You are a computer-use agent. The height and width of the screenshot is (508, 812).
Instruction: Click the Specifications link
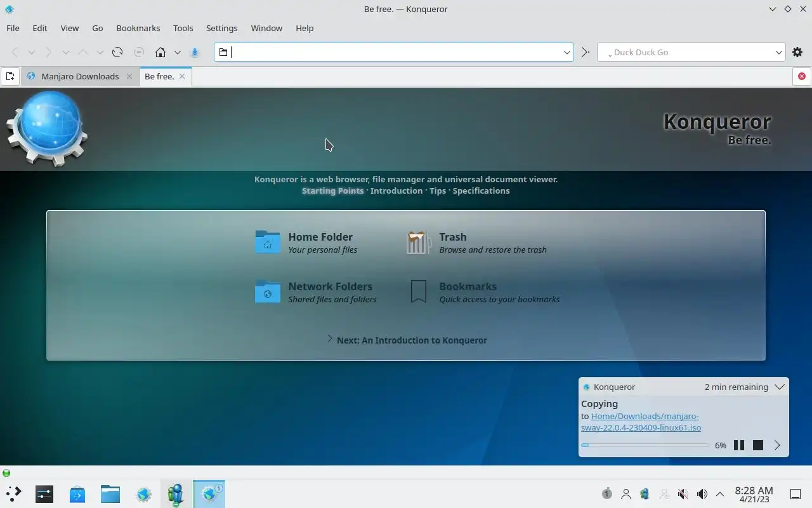pos(481,190)
